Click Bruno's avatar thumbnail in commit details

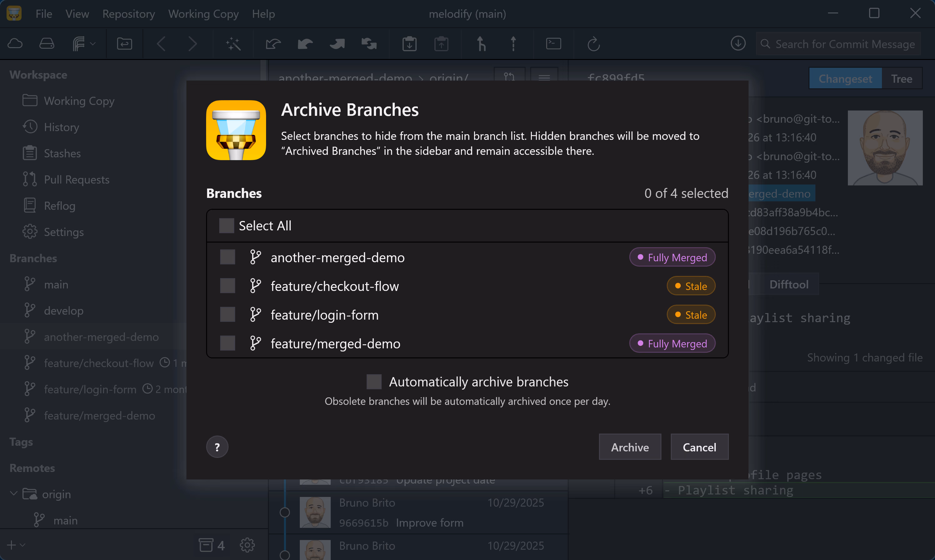[x=885, y=148]
